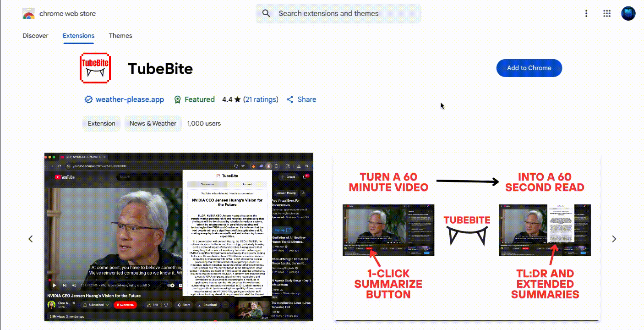Open the Google apps grid
Image resolution: width=644 pixels, height=330 pixels.
(607, 13)
